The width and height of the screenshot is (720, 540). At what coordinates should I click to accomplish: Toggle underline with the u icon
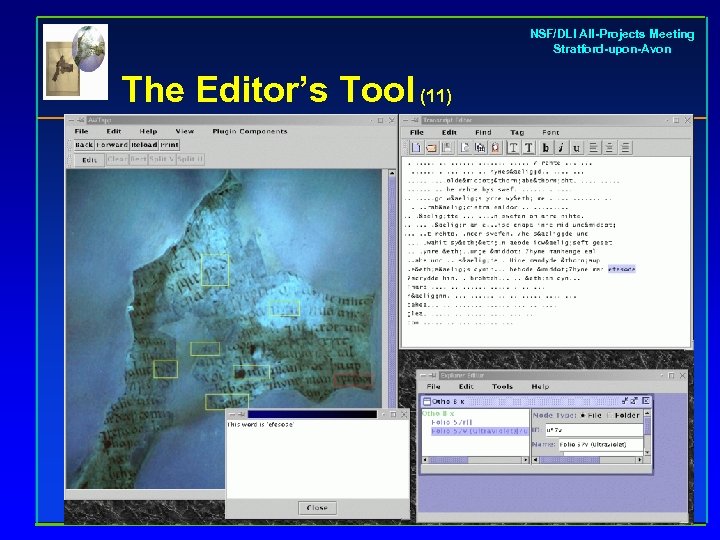point(577,147)
